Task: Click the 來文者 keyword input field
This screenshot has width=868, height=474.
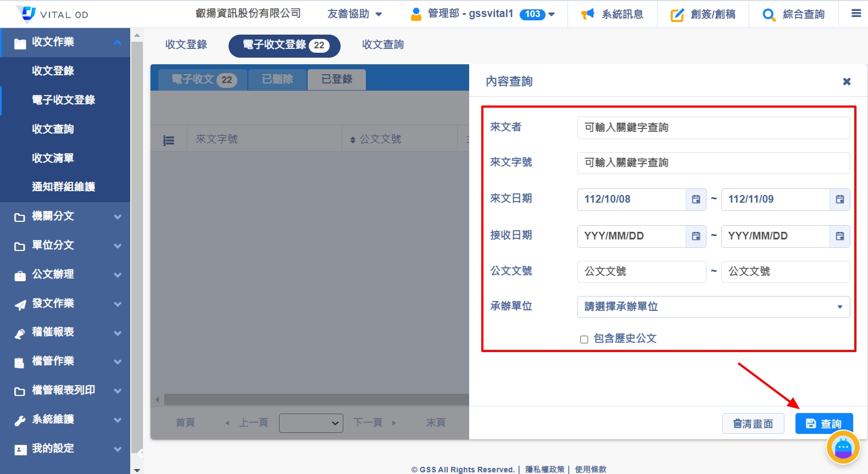Action: [713, 128]
